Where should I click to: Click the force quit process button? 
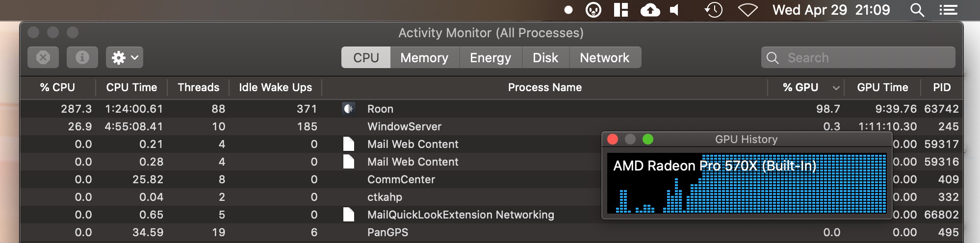pyautogui.click(x=43, y=58)
